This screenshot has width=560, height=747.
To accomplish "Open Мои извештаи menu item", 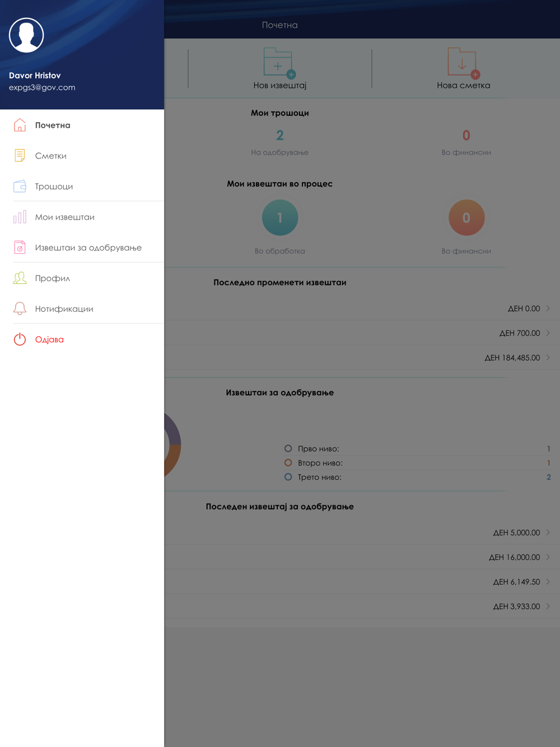I will [82, 217].
